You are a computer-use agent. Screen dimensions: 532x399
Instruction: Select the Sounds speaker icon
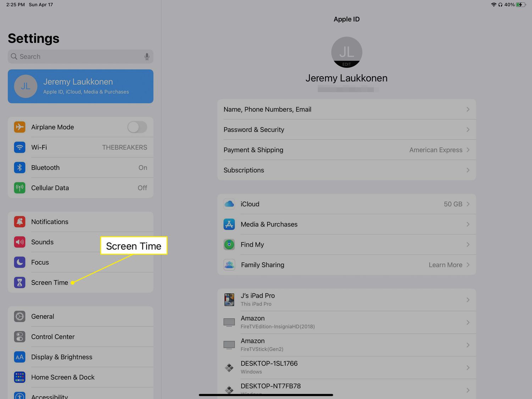20,242
